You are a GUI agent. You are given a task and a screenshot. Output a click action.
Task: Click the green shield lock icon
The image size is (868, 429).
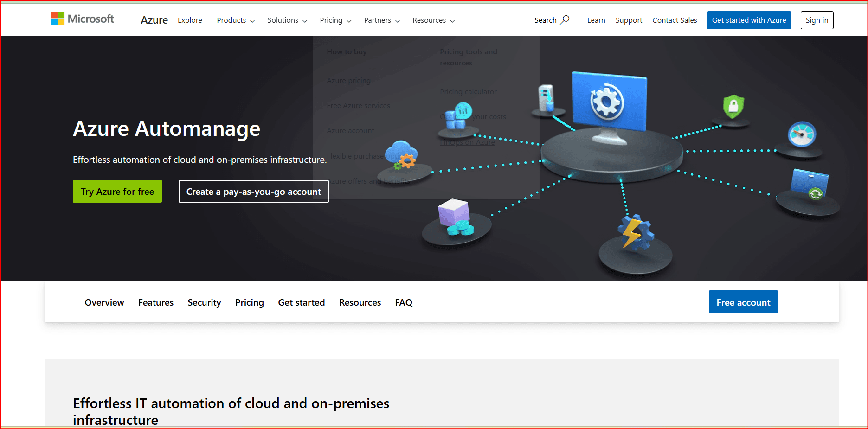click(x=733, y=106)
